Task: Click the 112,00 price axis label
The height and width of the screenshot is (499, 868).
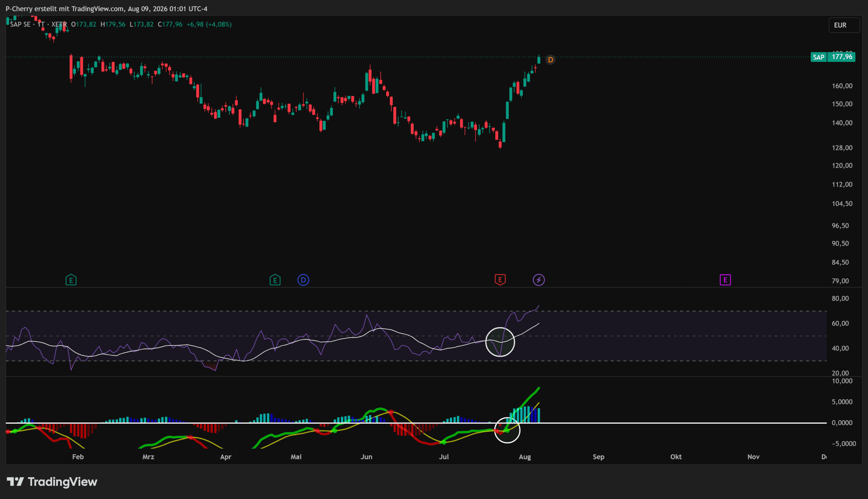Action: point(842,184)
